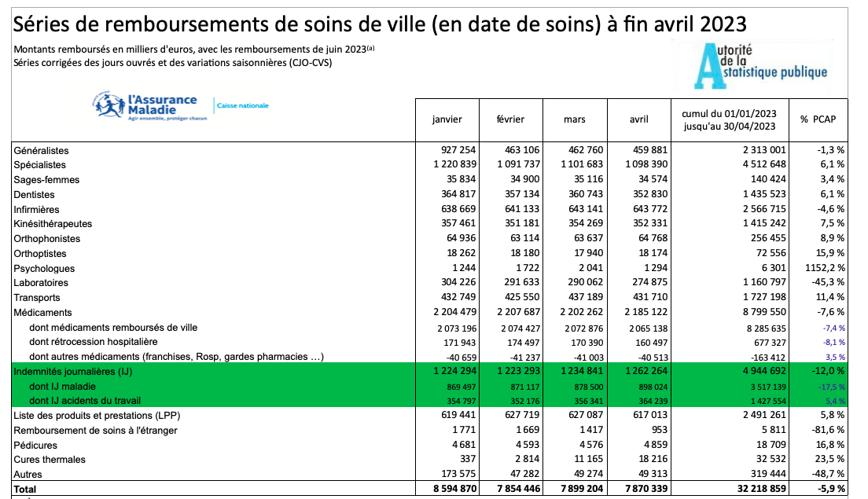Click 'dont IJ acidents du travail' label
The image size is (868, 499).
click(85, 401)
